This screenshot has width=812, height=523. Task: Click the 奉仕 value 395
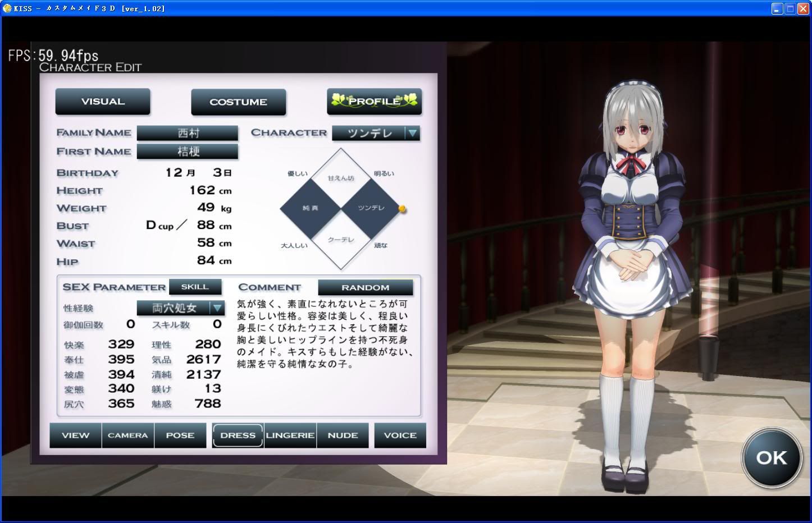pyautogui.click(x=121, y=360)
